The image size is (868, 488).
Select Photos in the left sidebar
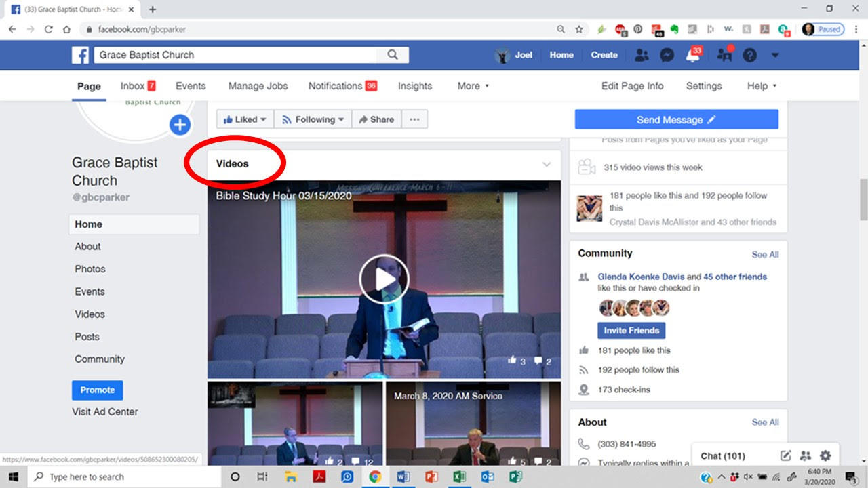(x=90, y=269)
